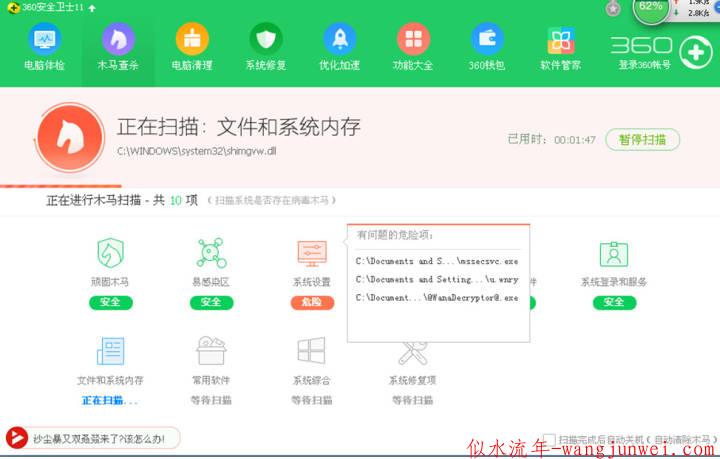Click the 安全 badge under 系统登录和服务

[x=614, y=302]
